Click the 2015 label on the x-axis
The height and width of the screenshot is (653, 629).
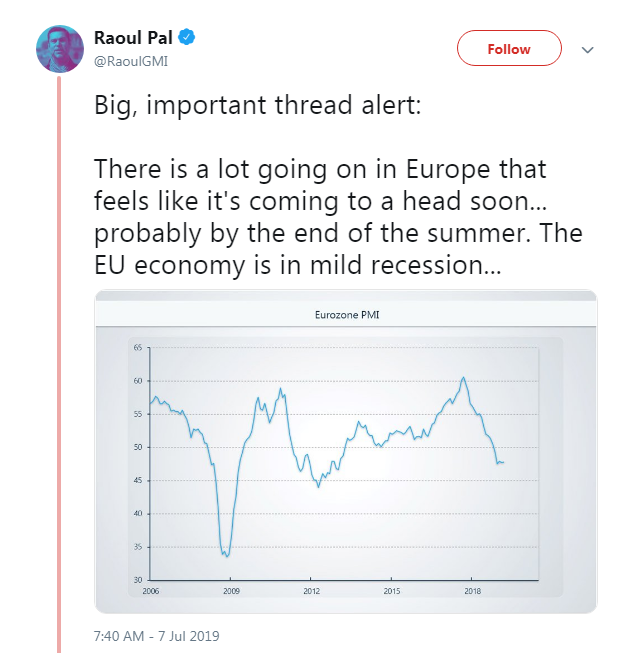coord(391,592)
